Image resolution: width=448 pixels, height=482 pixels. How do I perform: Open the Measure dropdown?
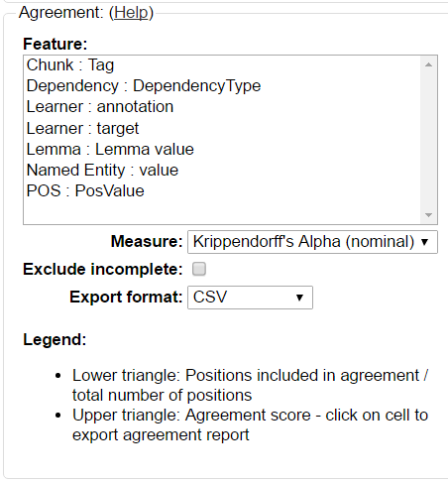[x=312, y=242]
